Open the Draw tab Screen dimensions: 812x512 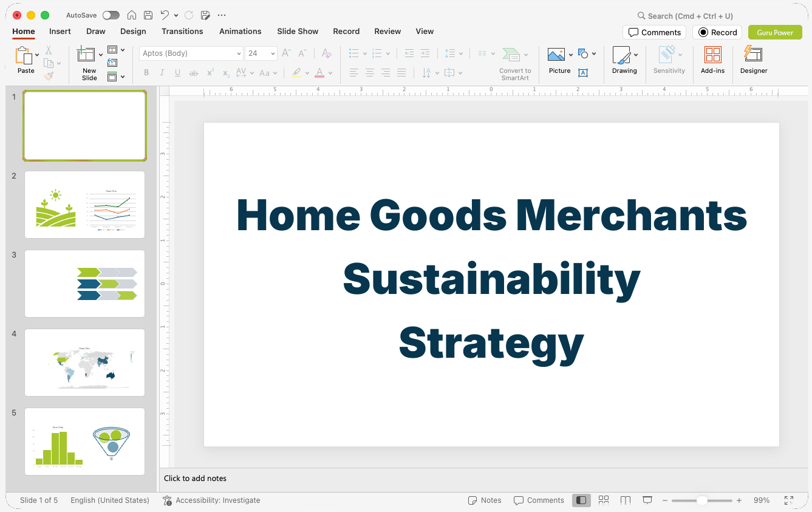click(x=96, y=31)
